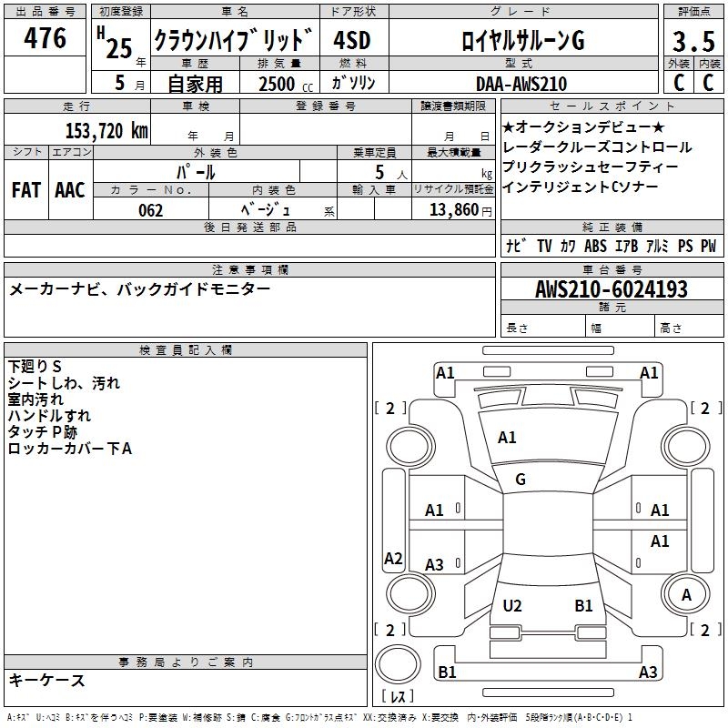The width and height of the screenshot is (728, 728).
Task: Click the U2 mark on the trunk
Action: click(512, 606)
